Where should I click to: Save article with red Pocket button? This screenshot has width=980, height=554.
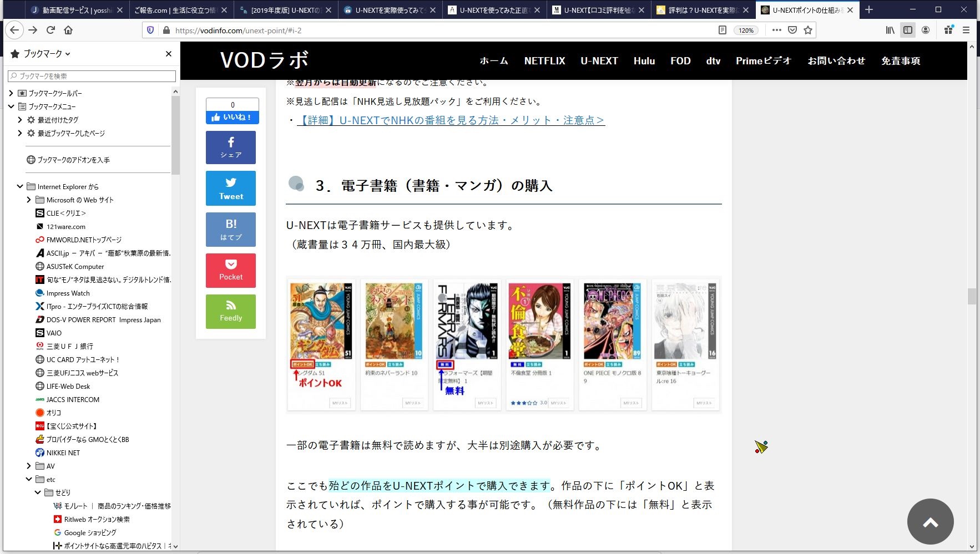(x=231, y=271)
